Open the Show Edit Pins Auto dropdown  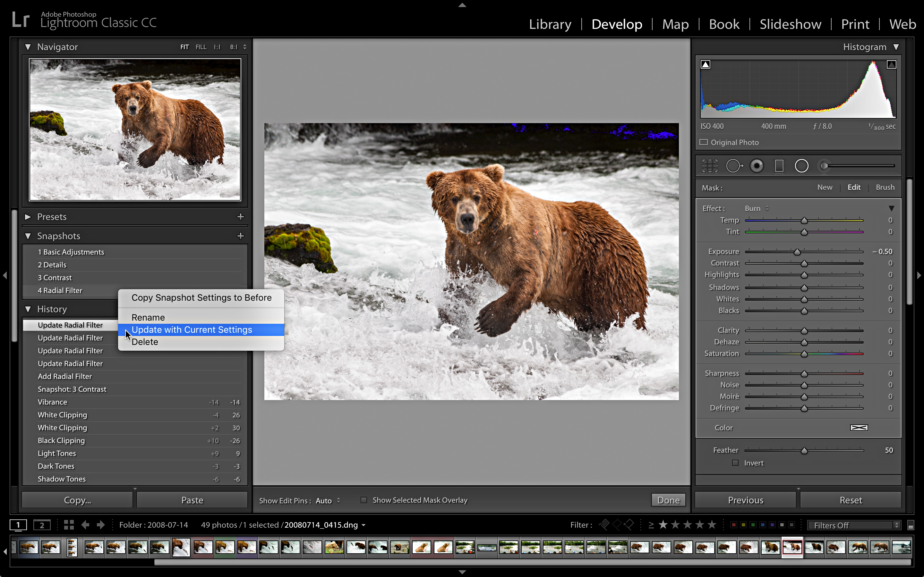pos(327,500)
